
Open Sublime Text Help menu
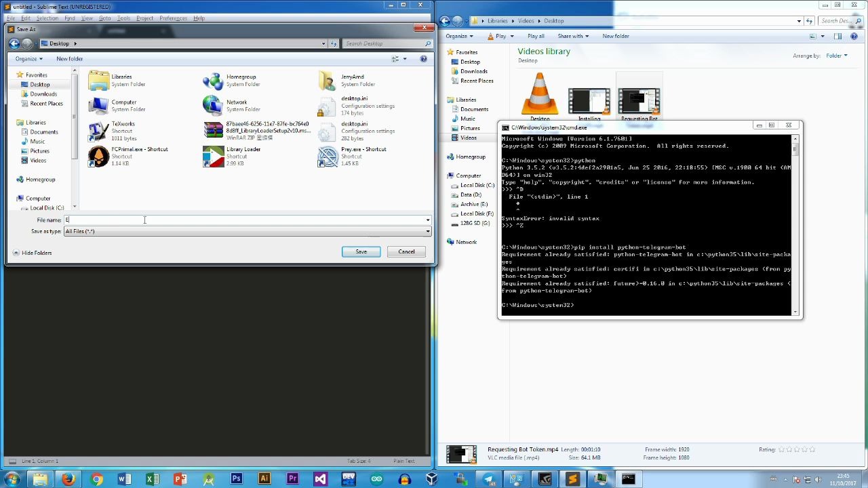point(199,18)
